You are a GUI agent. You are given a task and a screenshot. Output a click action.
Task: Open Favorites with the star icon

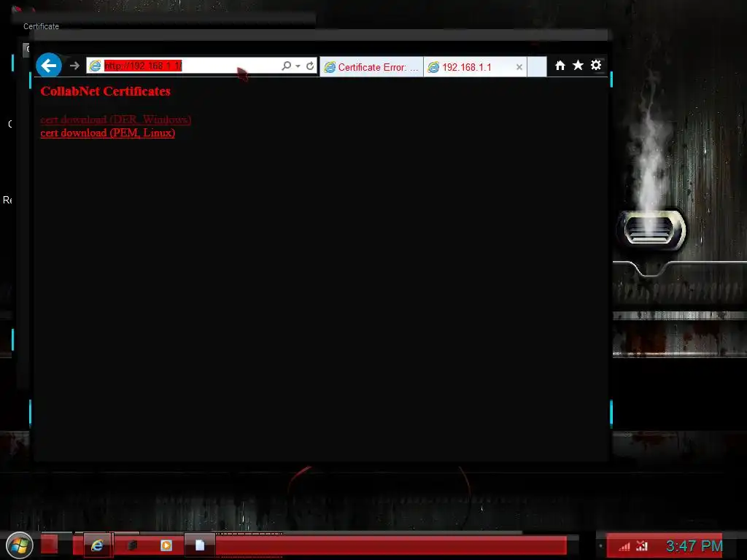578,65
